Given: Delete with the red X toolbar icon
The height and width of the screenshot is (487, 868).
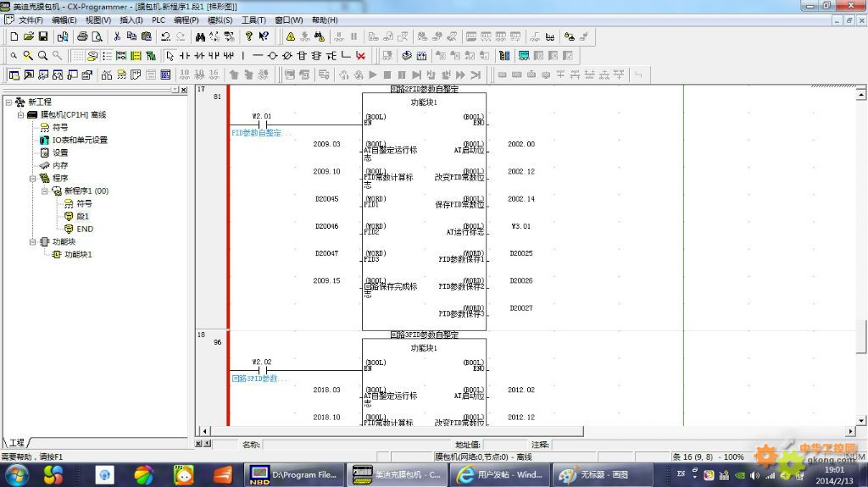Looking at the screenshot, I should (x=360, y=56).
